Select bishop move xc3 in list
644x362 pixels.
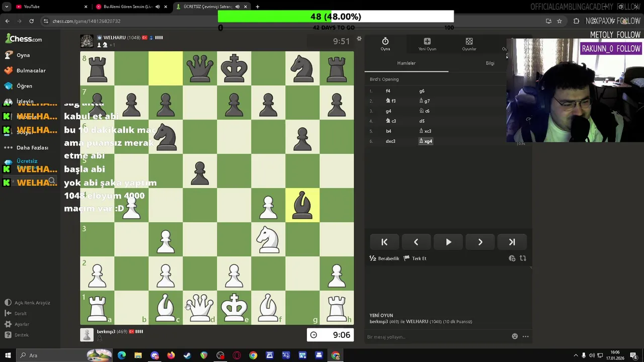coord(425,131)
